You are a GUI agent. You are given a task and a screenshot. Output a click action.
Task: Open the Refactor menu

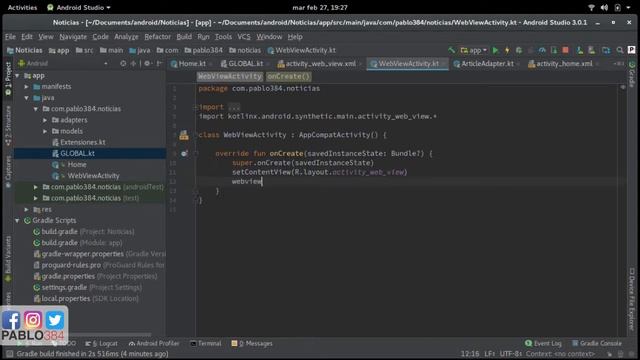tap(157, 37)
